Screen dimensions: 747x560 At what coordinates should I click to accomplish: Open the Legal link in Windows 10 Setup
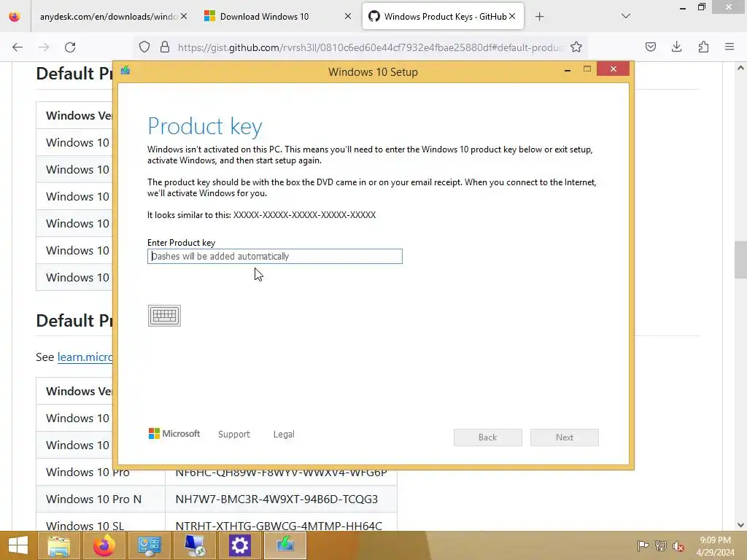pos(284,435)
